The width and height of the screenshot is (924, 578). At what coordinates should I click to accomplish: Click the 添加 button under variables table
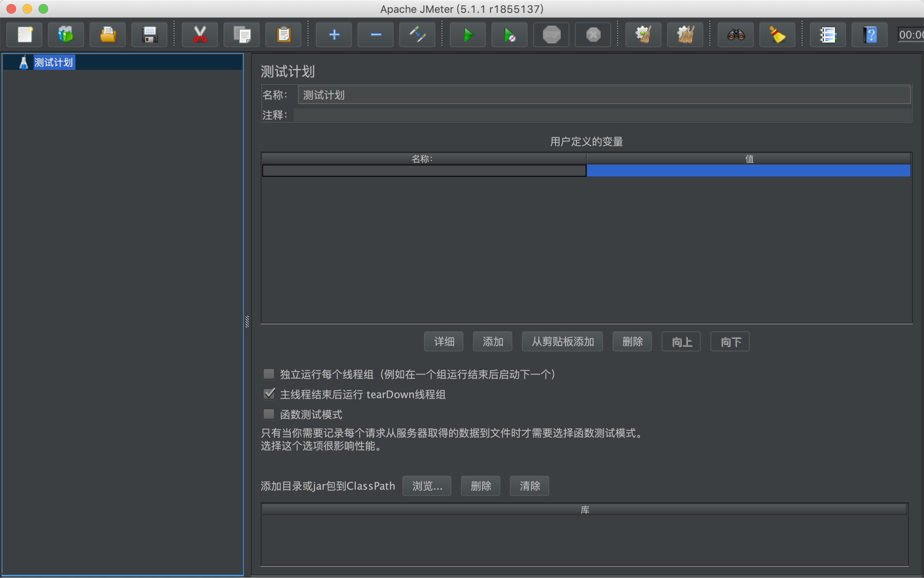click(492, 342)
